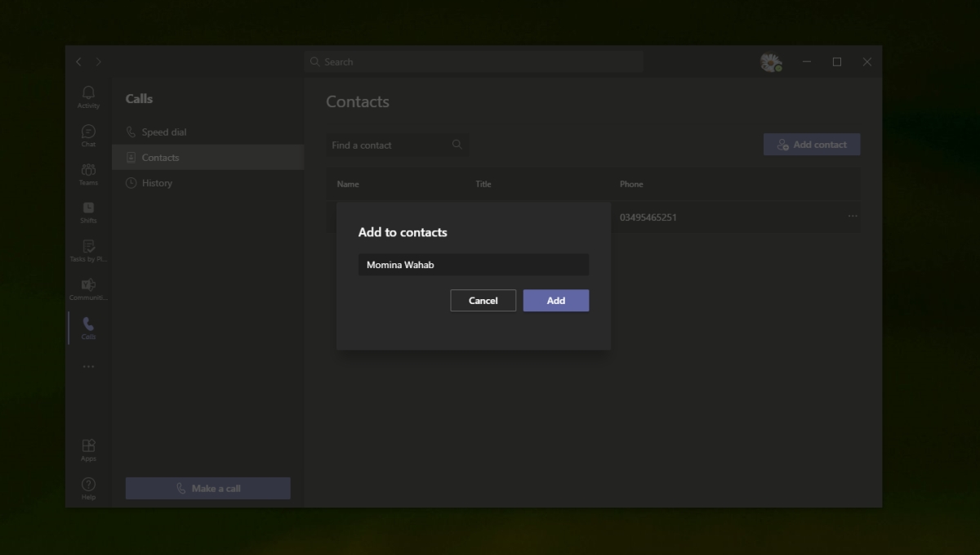The image size is (980, 555).
Task: Sort by Name column header
Action: pos(348,184)
